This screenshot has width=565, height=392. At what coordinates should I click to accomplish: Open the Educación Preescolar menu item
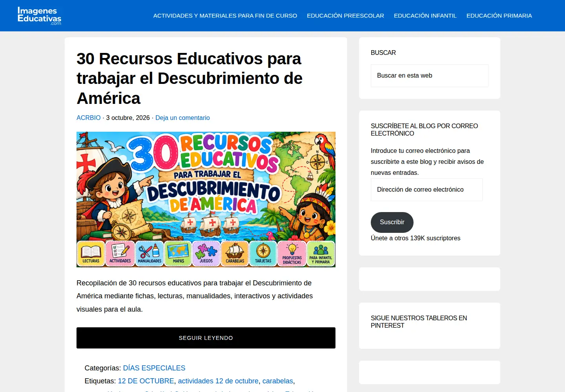click(345, 16)
